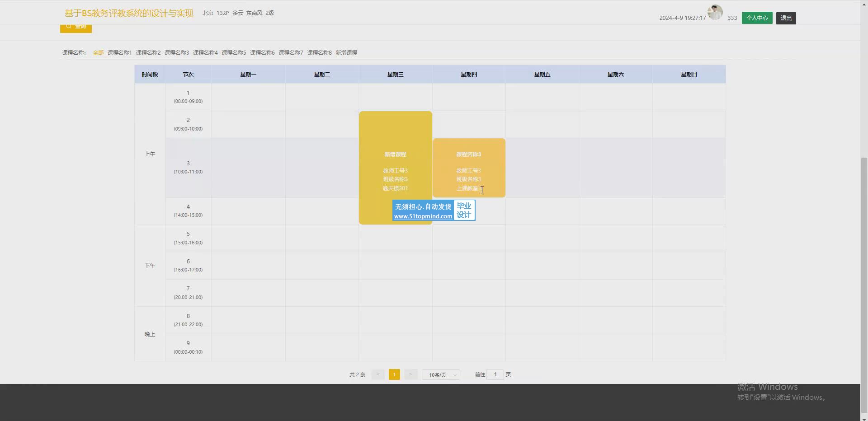Click the 星期六 column header

point(616,75)
